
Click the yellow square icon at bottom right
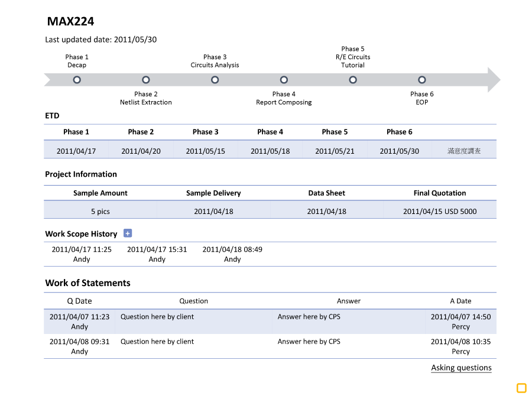tap(521, 388)
